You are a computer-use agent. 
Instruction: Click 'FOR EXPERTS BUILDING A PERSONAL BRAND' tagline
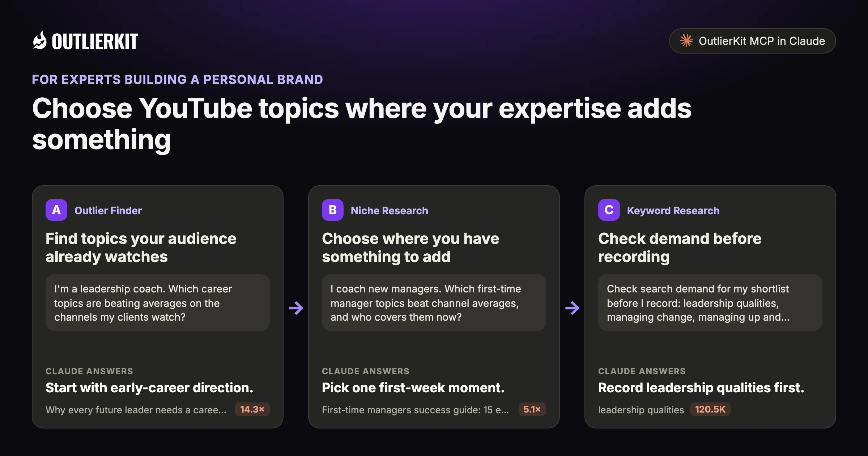point(177,79)
